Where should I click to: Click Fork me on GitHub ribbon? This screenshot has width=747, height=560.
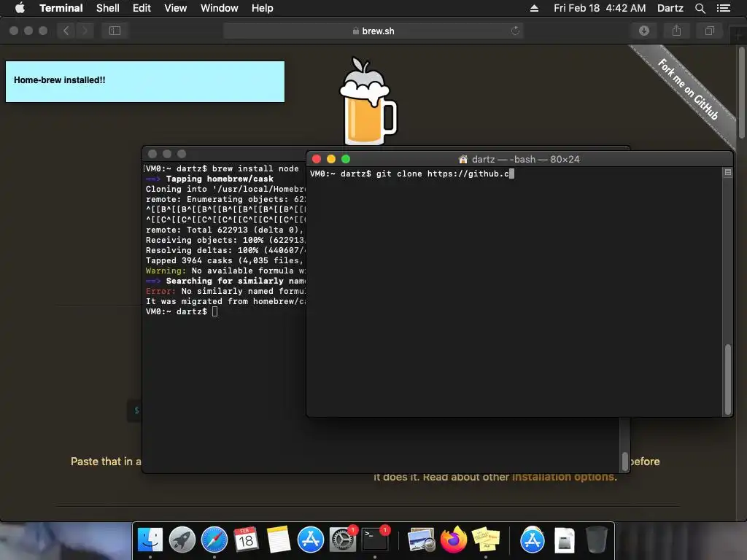pos(688,89)
